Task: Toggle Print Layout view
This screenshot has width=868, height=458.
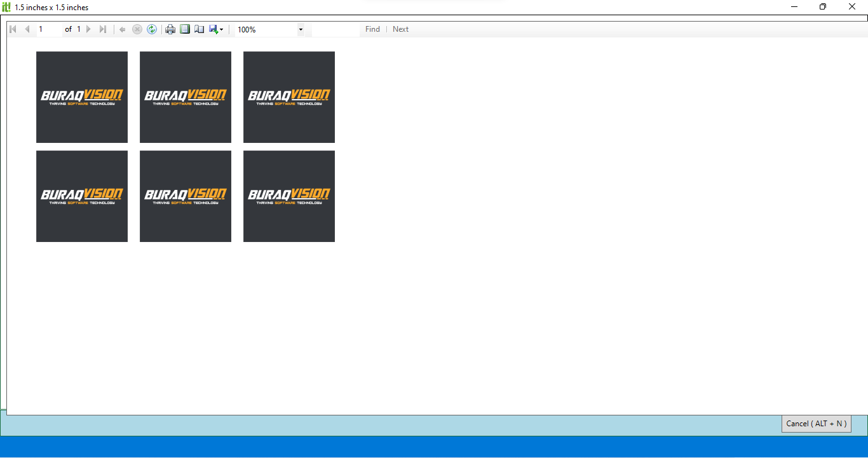Action: [185, 29]
